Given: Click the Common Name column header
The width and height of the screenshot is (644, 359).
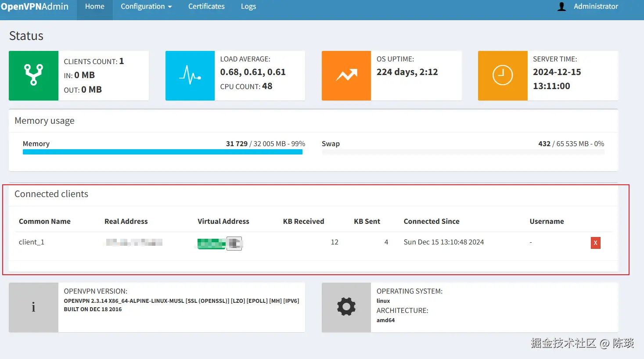Looking at the screenshot, I should (x=45, y=221).
